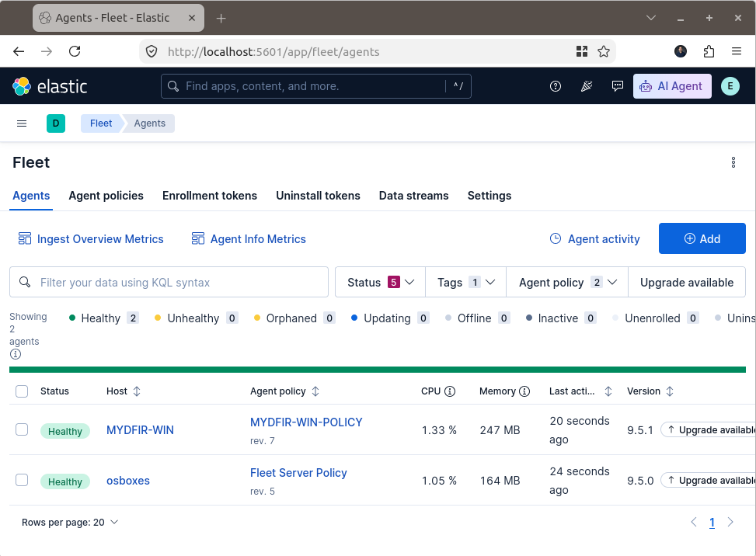
Task: Click the CPU info icon
Action: coord(450,391)
